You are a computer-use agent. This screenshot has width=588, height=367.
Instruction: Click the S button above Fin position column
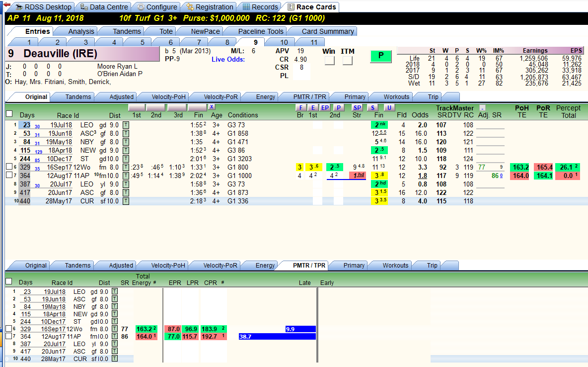pyautogui.click(x=372, y=108)
